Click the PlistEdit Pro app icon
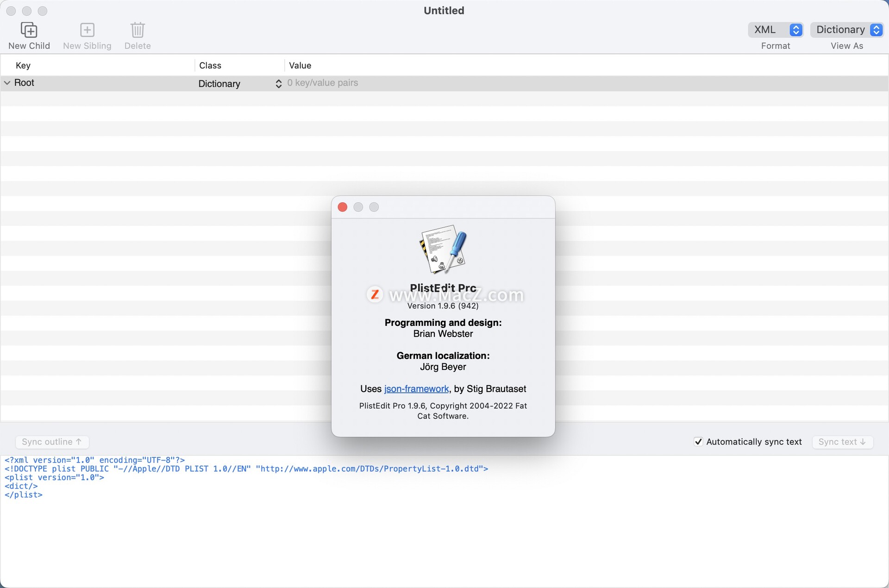Viewport: 889px width, 588px height. [443, 250]
